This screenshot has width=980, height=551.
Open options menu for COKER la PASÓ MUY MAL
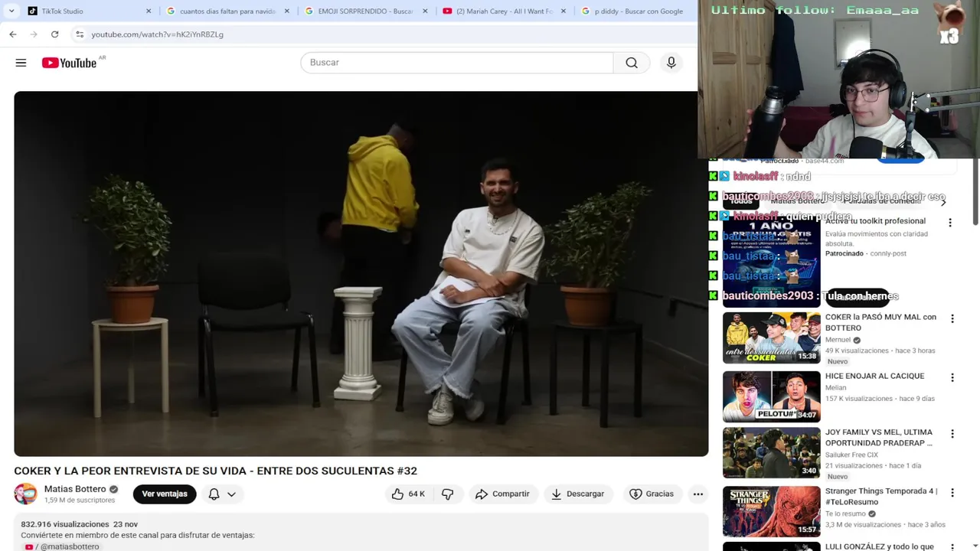(x=952, y=318)
